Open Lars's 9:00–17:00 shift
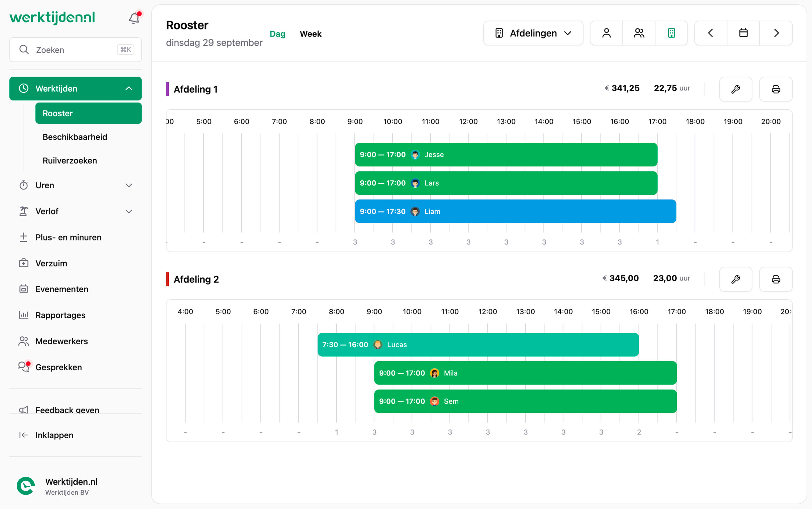The image size is (812, 509). pyautogui.click(x=506, y=183)
